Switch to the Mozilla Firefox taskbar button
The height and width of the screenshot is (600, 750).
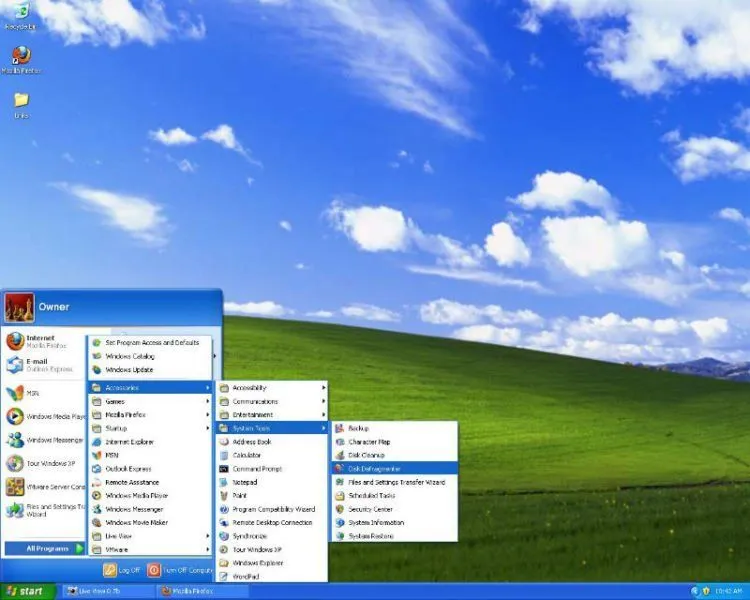click(x=201, y=591)
